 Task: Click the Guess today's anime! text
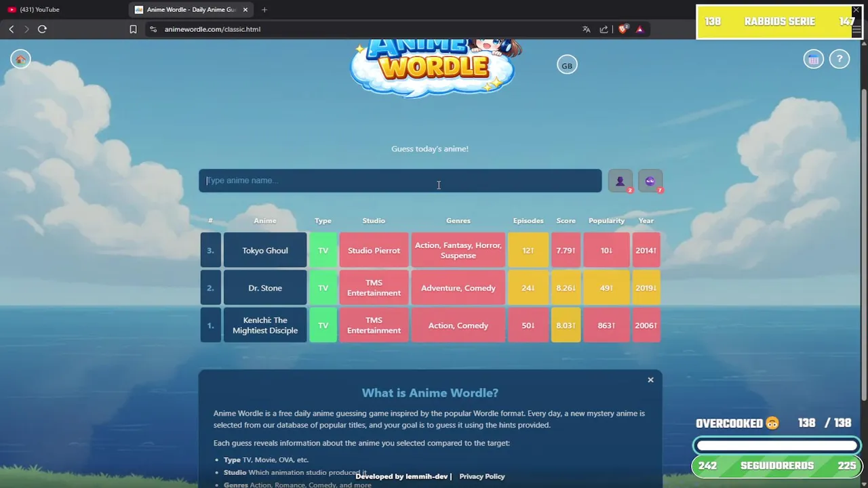point(430,148)
